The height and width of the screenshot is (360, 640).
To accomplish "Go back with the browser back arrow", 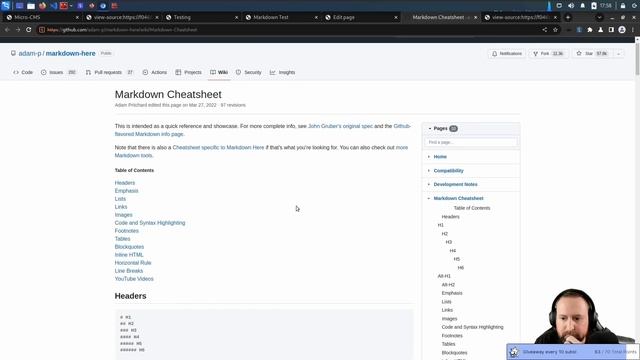I will pyautogui.click(x=7, y=30).
